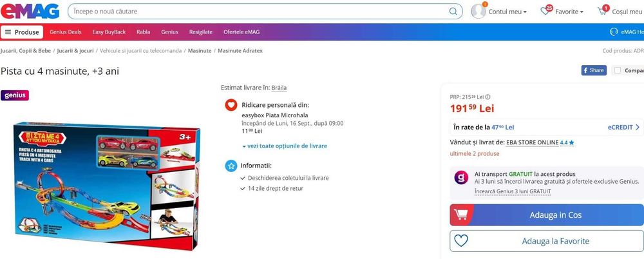The width and height of the screenshot is (644, 259).
Task: Click the eCREDIT chevron arrow
Action: (x=638, y=128)
